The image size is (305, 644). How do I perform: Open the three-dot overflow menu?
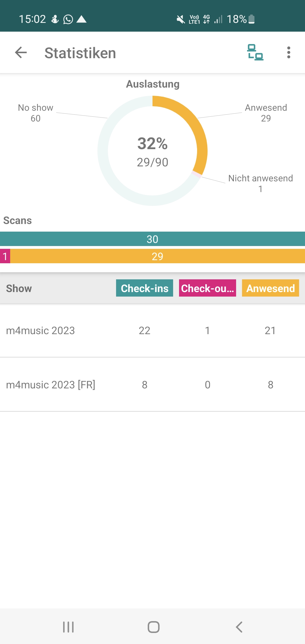point(289,53)
